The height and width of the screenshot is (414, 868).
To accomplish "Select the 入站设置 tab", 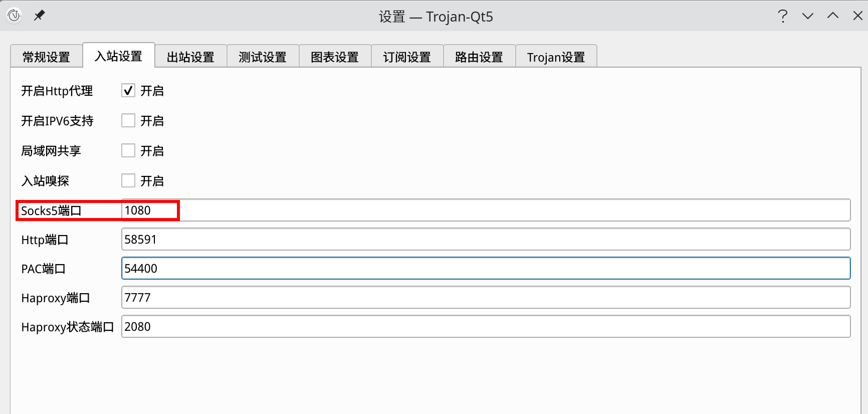I will point(119,56).
